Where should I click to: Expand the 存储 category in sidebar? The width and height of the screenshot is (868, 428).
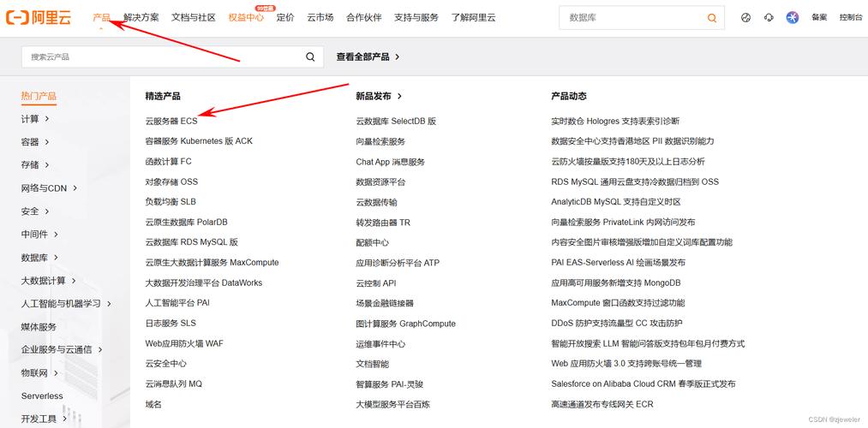pyautogui.click(x=35, y=165)
